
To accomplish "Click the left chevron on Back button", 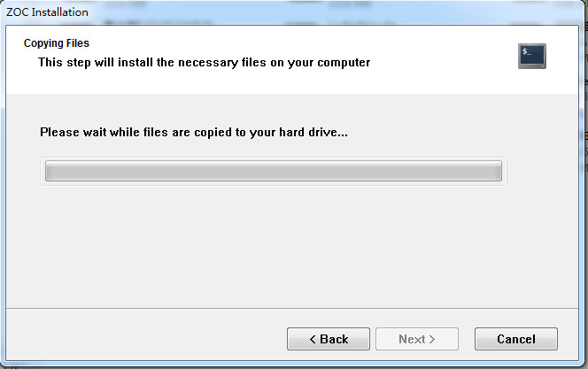I will click(313, 339).
